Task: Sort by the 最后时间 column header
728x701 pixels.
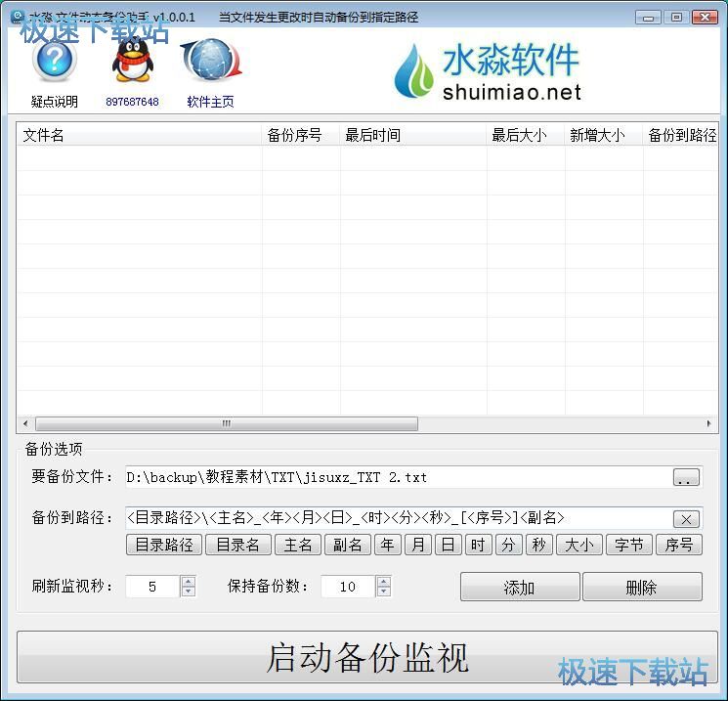Action: (413, 135)
